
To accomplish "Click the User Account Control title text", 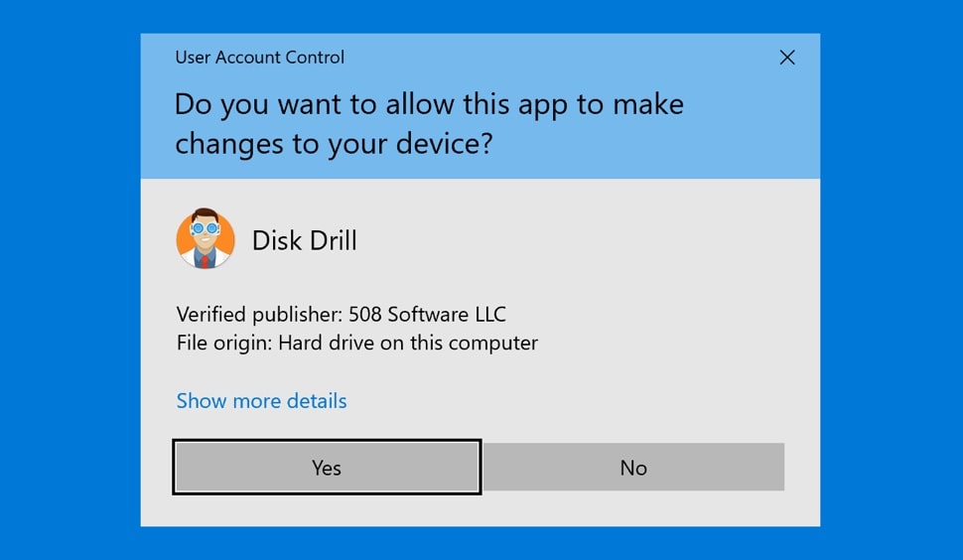I will [259, 58].
